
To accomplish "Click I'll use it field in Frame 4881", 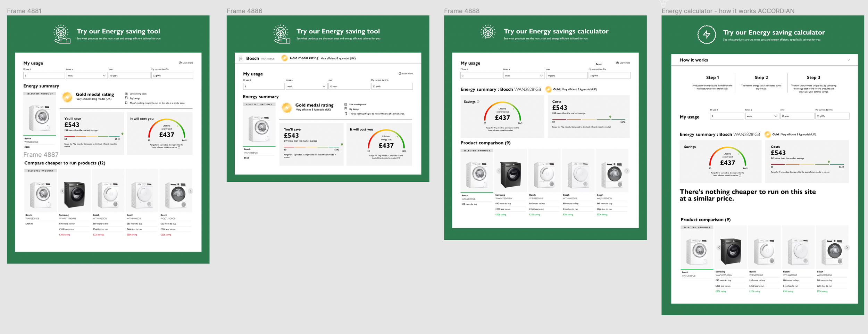I will (x=44, y=75).
